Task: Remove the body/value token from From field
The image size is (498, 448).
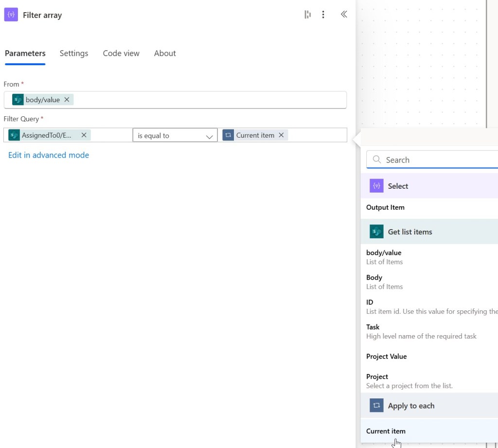Action: (x=67, y=100)
